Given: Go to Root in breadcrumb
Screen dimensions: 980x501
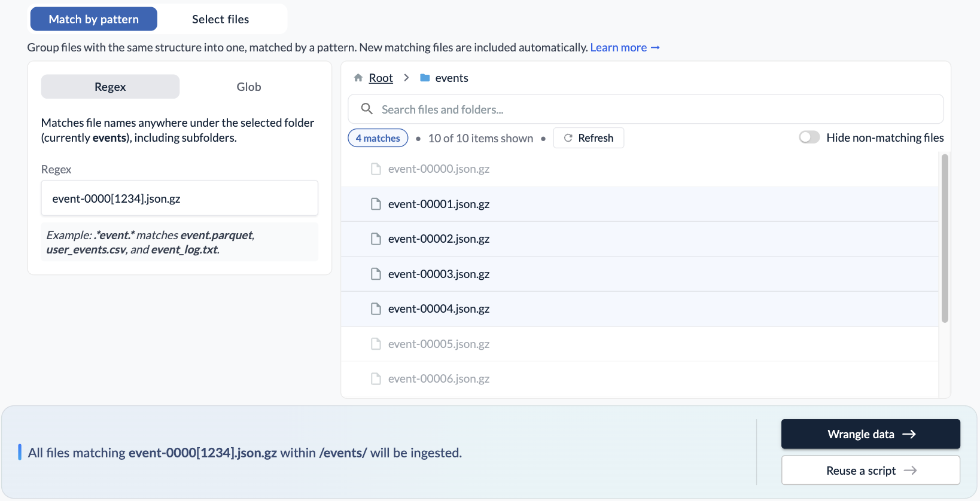Looking at the screenshot, I should click(381, 78).
